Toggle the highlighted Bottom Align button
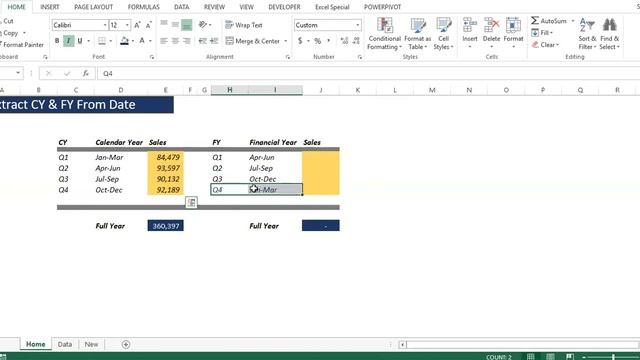 (x=187, y=25)
